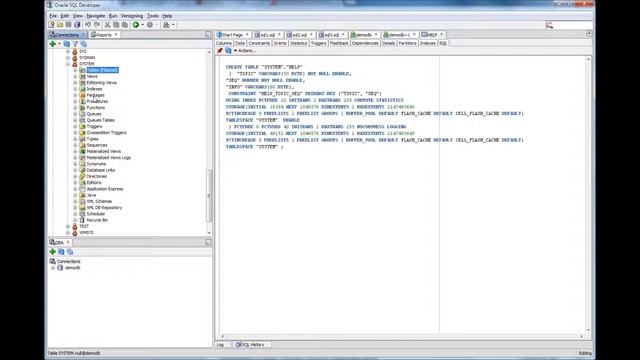Open the Actions dropdown
The image size is (640, 360).
(244, 51)
